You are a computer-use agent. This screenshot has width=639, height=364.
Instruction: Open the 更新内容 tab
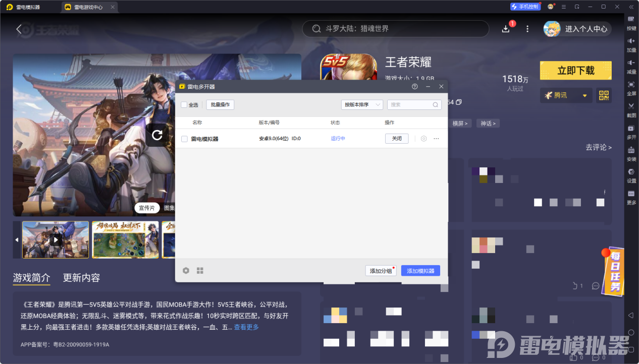81,278
